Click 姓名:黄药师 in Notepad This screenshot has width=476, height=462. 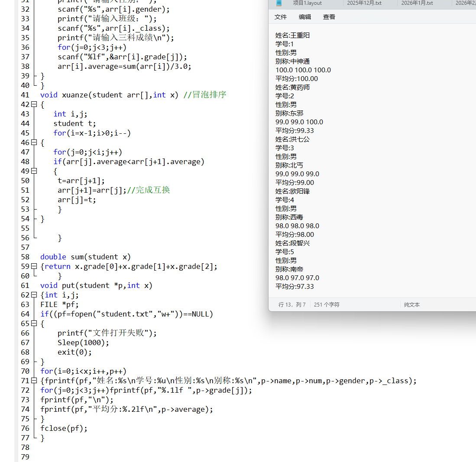coord(292,87)
